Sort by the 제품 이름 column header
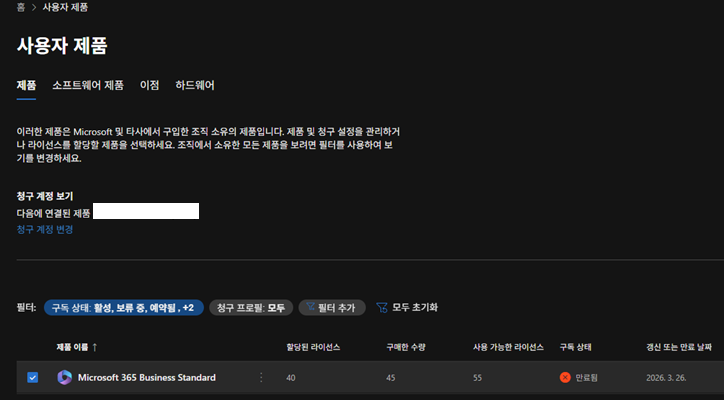Screen dimensions: 724x400 [72, 347]
